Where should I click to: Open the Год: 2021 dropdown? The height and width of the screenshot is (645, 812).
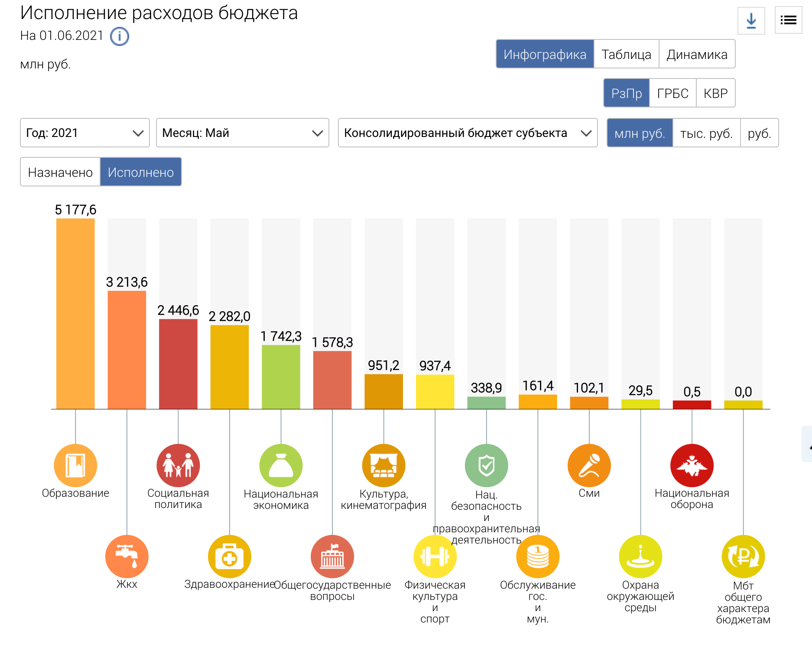pos(85,133)
